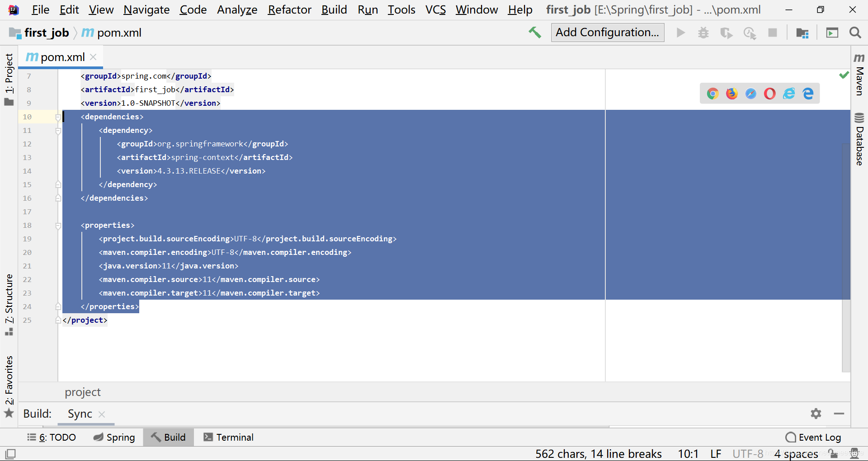Image resolution: width=868 pixels, height=461 pixels.
Task: Open pom.xml in Edge browser icon
Action: (808, 94)
